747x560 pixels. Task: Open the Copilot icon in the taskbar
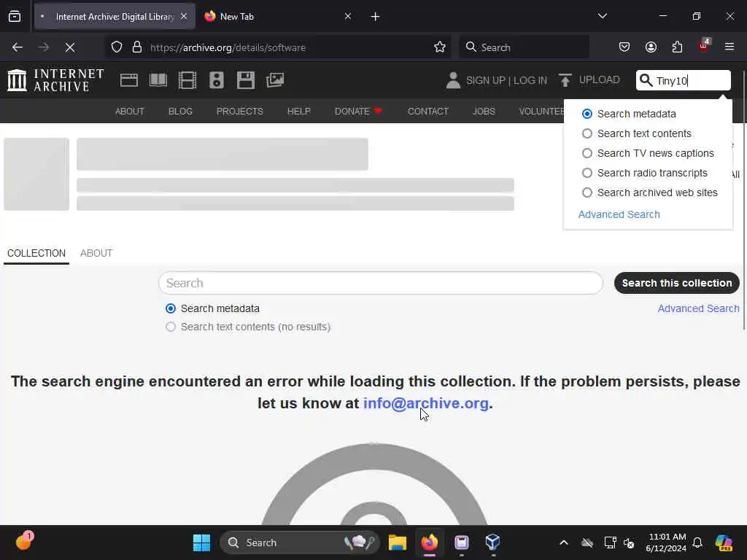click(724, 542)
